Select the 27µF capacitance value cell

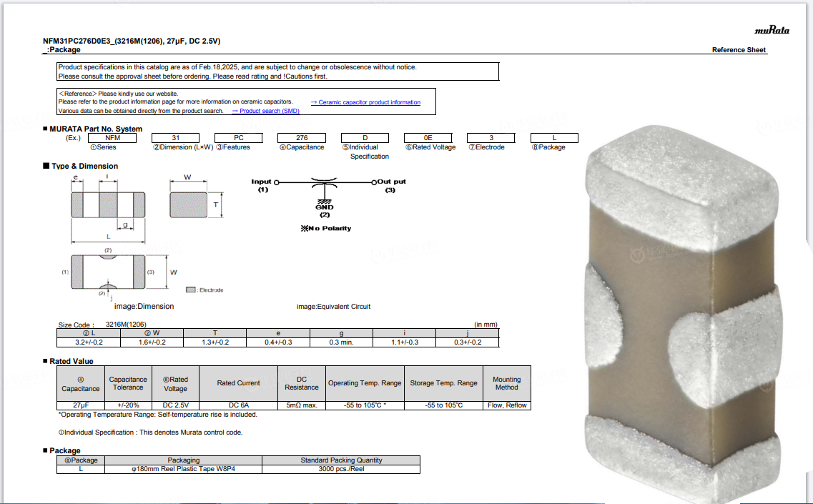(x=81, y=405)
